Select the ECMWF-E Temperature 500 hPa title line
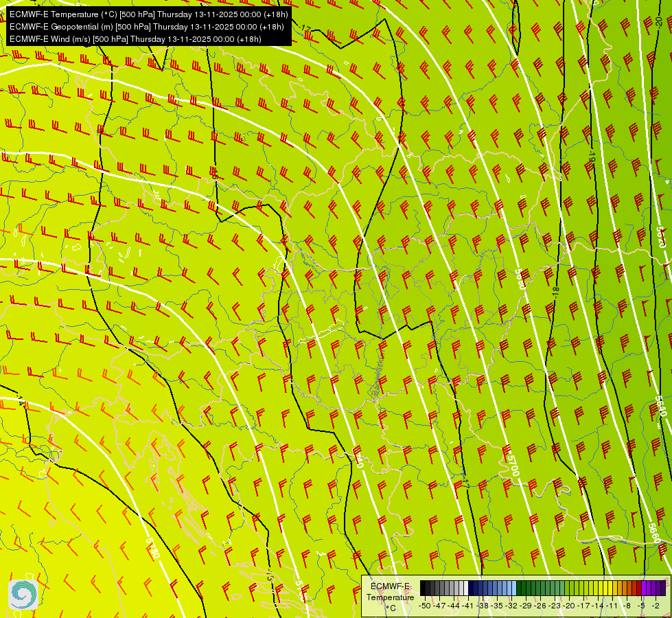 pyautogui.click(x=148, y=14)
